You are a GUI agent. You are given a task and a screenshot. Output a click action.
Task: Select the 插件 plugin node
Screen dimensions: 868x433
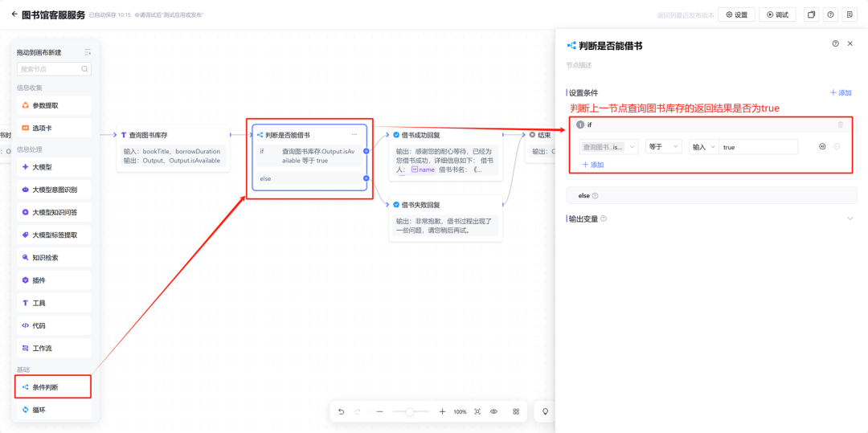[54, 280]
